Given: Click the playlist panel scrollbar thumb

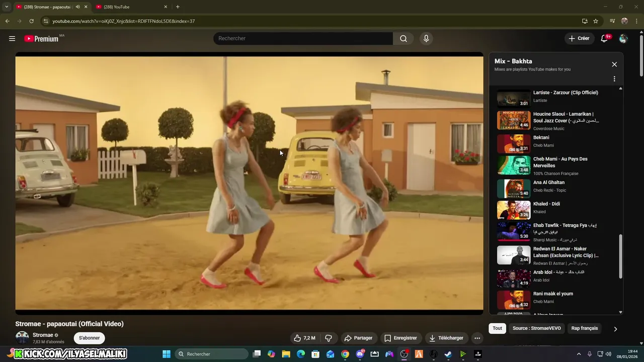Looking at the screenshot, I should [x=620, y=256].
